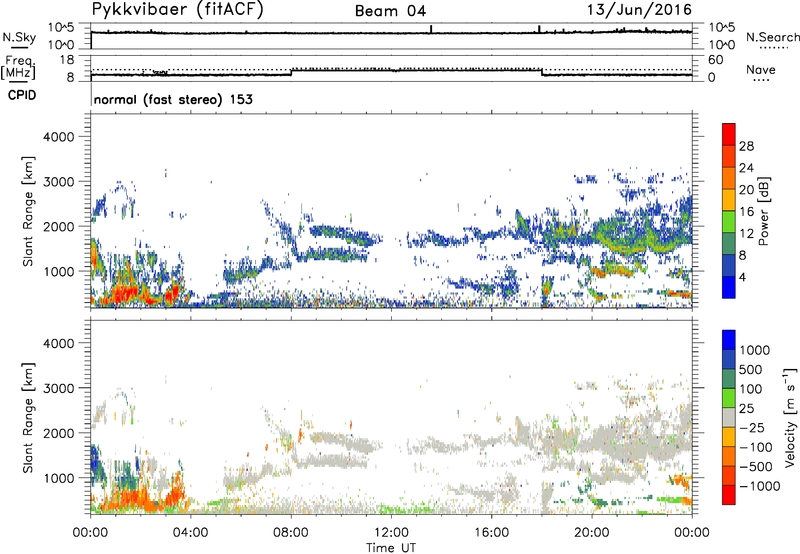Pick the bright red top Power colorbar segment
800x554 pixels.
[729, 134]
